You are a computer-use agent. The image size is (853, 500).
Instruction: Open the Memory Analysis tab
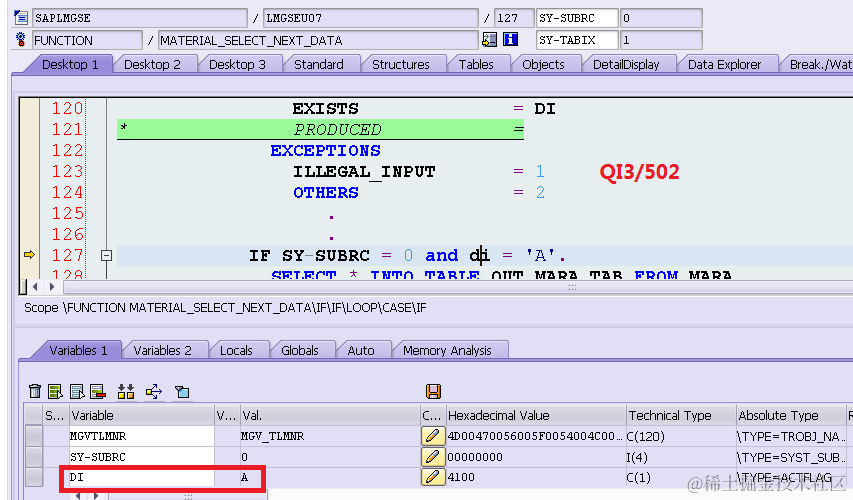coord(447,350)
